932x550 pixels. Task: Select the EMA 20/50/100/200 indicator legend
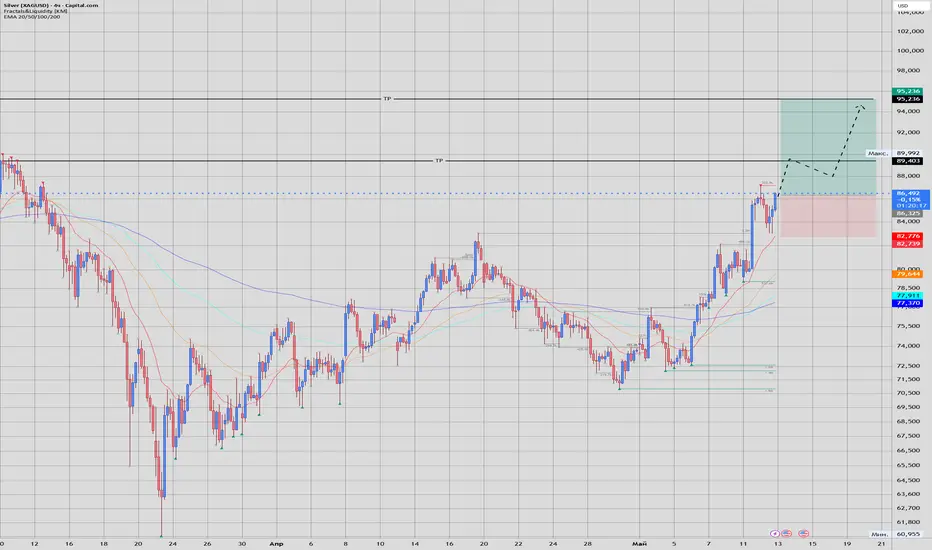coord(32,17)
